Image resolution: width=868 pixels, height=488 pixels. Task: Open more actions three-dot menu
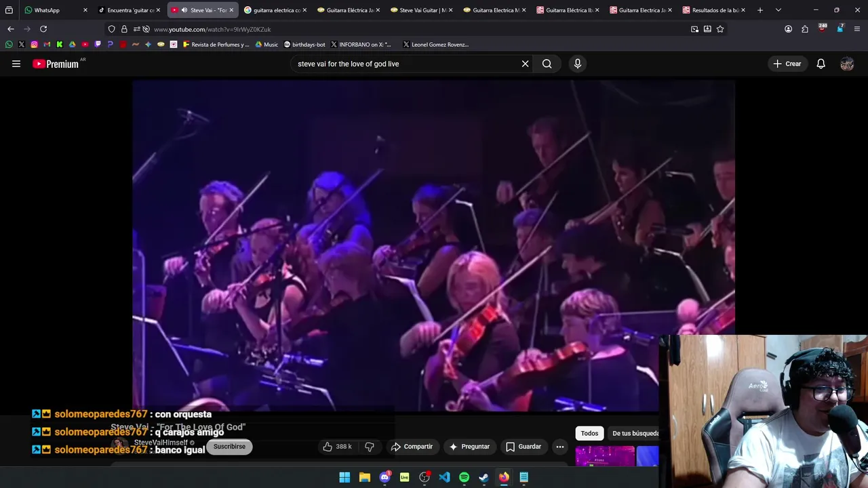tap(560, 447)
